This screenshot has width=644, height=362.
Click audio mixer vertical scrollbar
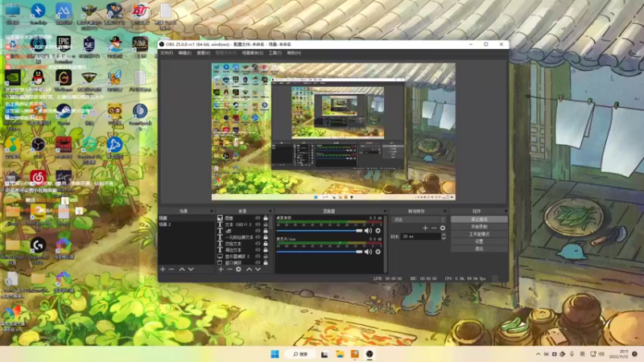[x=385, y=245]
